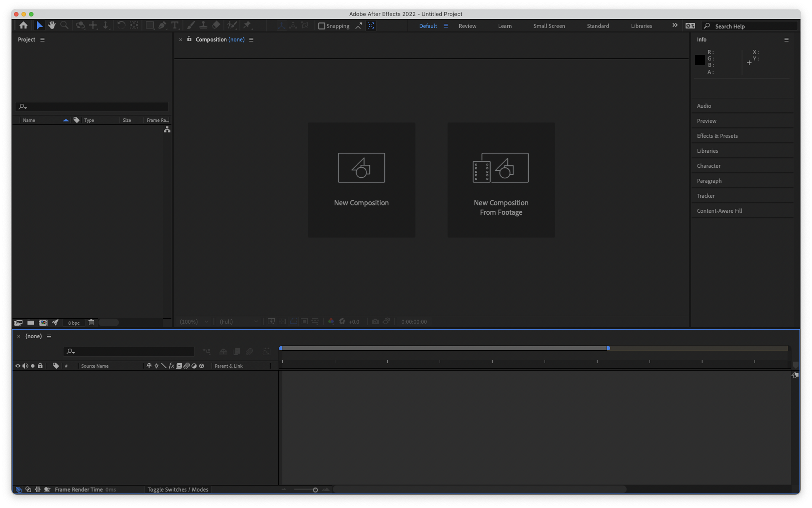Select the Pen tool
812x508 pixels.
[162, 25]
